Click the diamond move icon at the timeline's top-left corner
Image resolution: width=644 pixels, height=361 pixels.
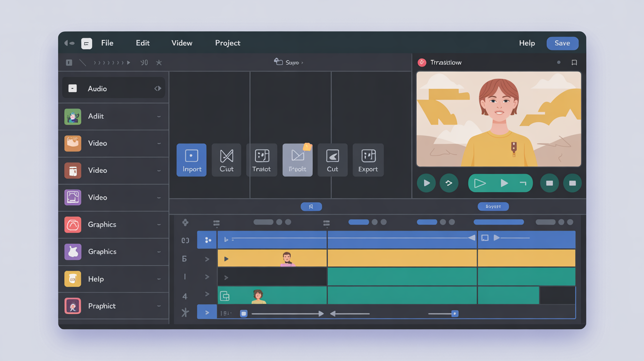(185, 223)
